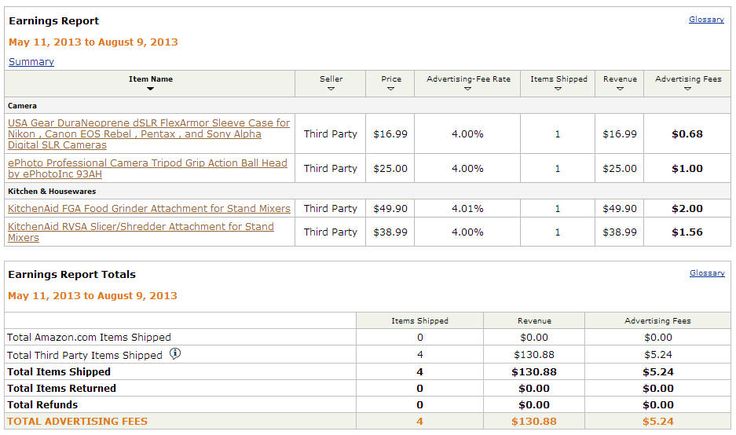The height and width of the screenshot is (435, 736).
Task: Click the Total Refunds label
Action: tap(42, 404)
